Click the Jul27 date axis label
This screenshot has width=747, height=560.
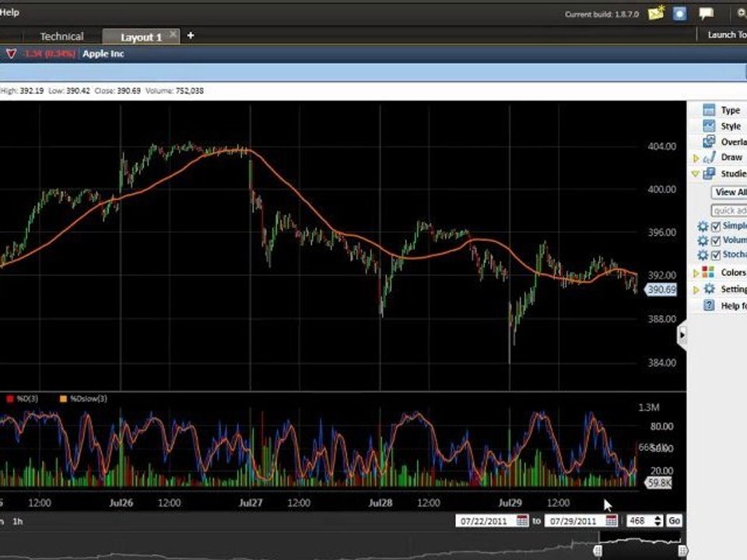(251, 502)
